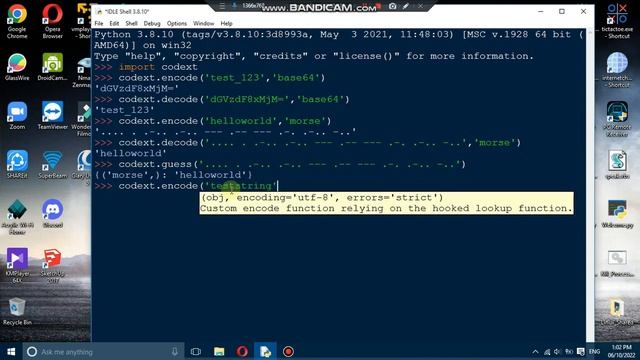Select the Wellcome.py Python file icon
This screenshot has width=640, height=360.
pos(617,214)
